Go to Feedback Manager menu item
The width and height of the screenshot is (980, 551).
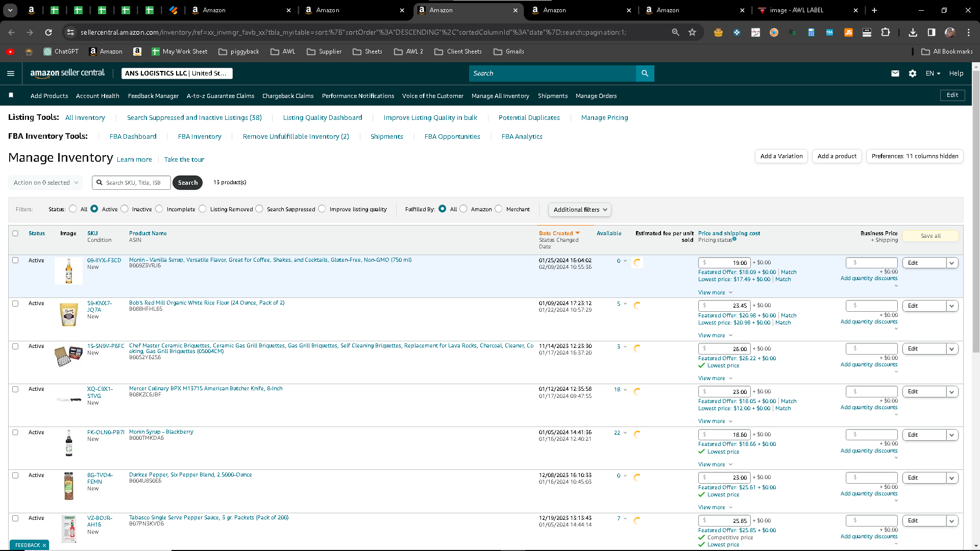(x=153, y=96)
